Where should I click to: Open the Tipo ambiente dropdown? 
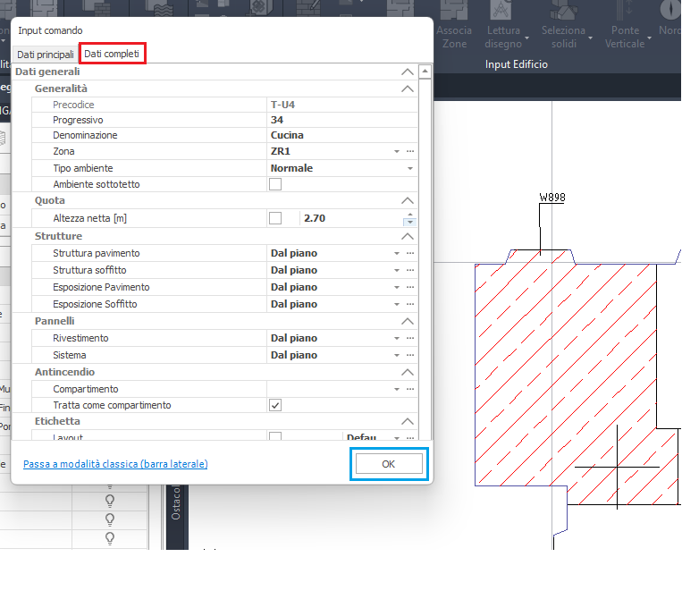(410, 168)
